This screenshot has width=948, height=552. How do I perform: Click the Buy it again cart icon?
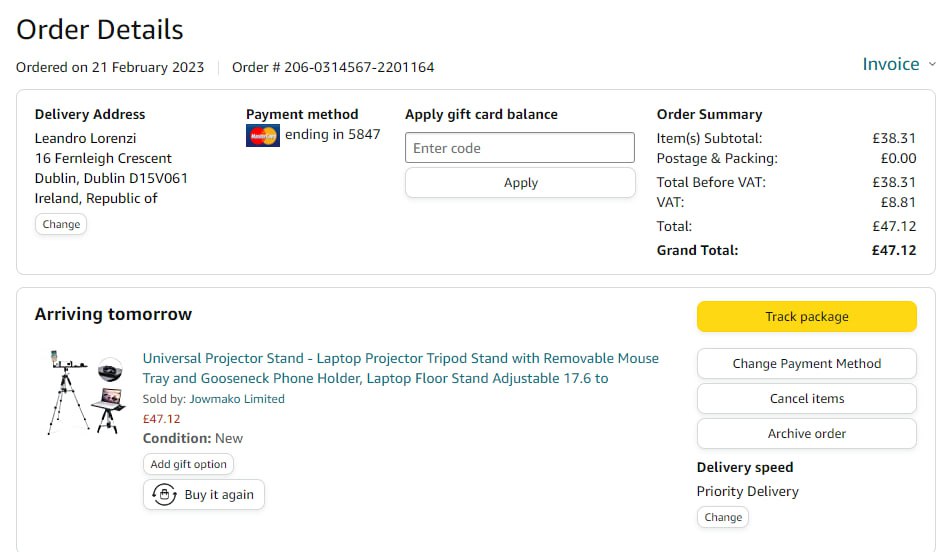pos(164,495)
